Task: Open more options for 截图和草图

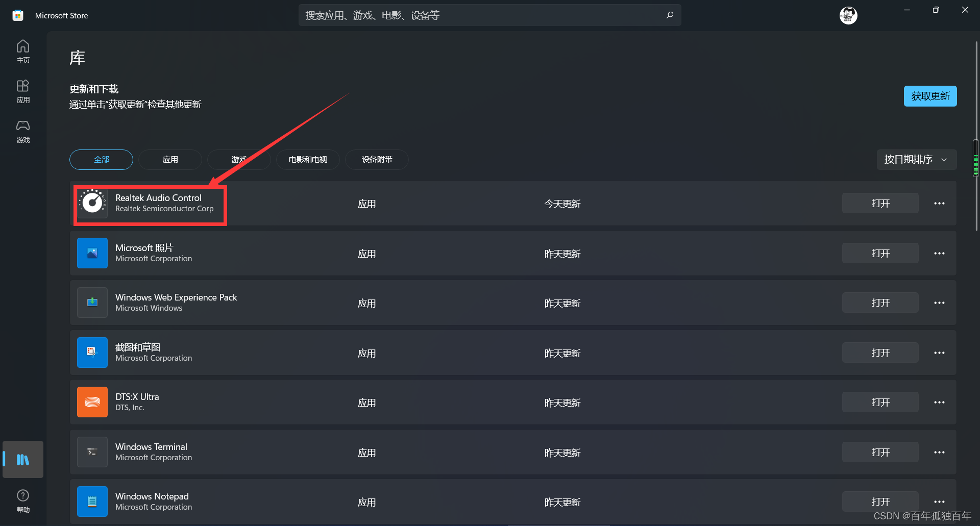Action: (x=939, y=353)
